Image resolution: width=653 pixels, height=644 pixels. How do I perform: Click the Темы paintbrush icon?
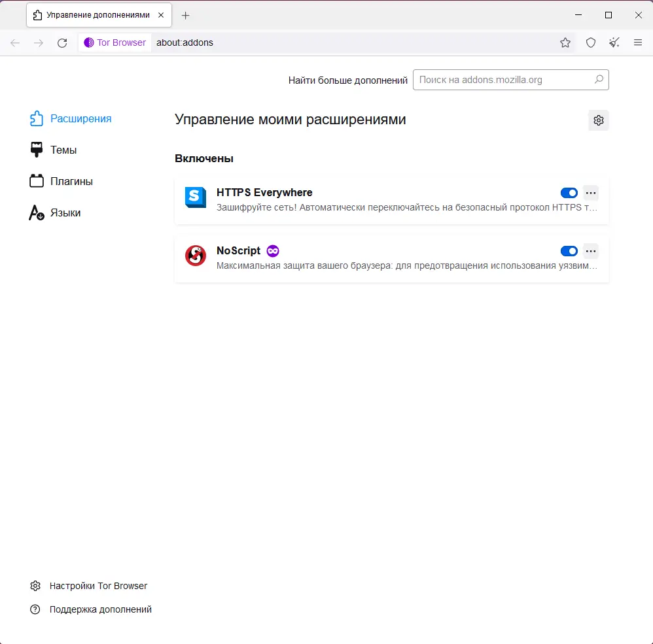(36, 150)
